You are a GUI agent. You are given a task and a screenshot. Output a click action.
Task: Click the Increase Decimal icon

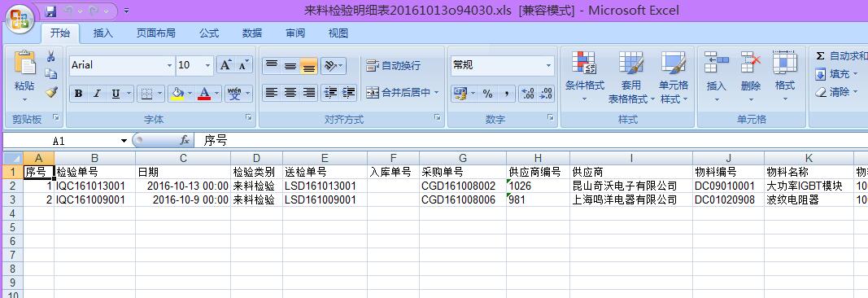(529, 94)
